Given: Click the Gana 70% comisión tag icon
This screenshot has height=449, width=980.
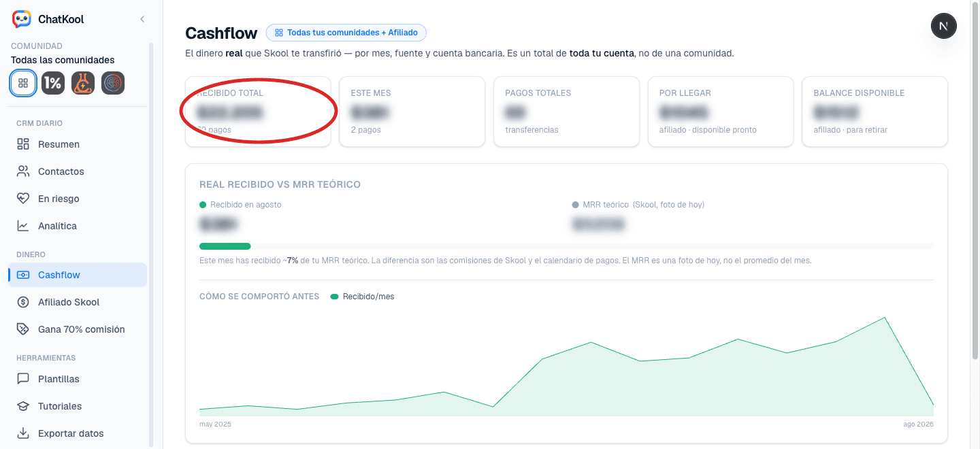Looking at the screenshot, I should [23, 329].
